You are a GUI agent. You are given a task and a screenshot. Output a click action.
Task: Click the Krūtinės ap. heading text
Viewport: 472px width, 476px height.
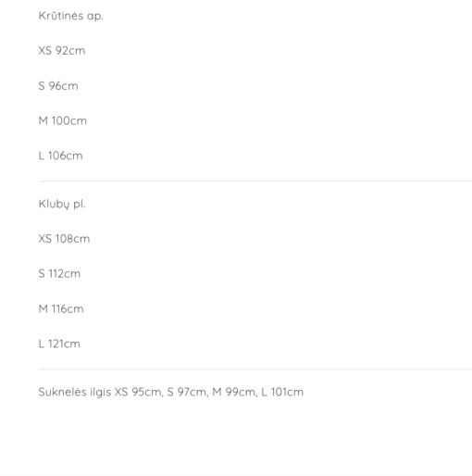[70, 16]
